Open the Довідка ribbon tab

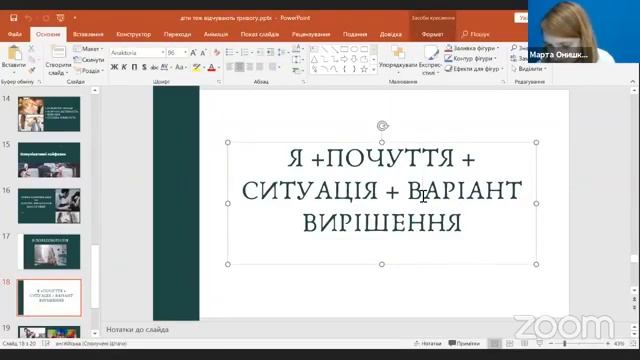(391, 34)
